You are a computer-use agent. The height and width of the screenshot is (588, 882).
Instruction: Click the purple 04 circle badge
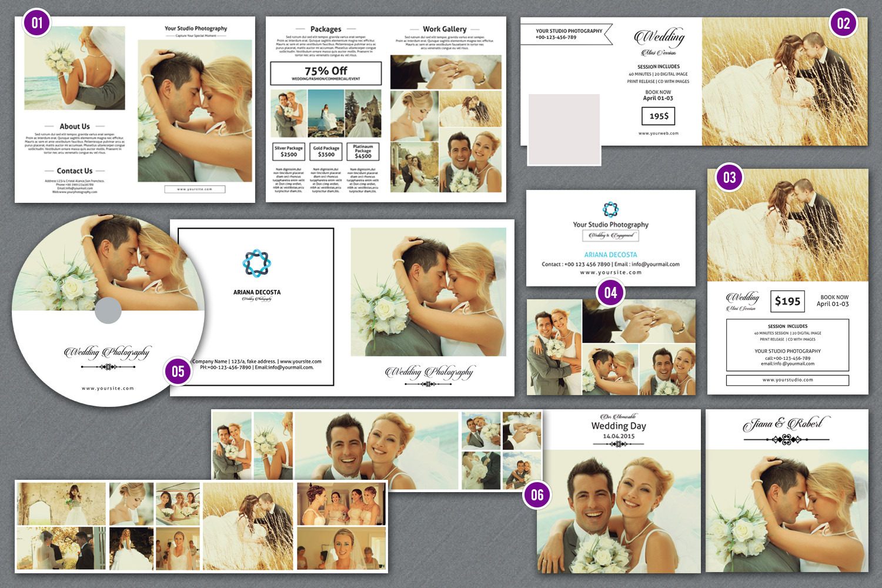pyautogui.click(x=610, y=293)
